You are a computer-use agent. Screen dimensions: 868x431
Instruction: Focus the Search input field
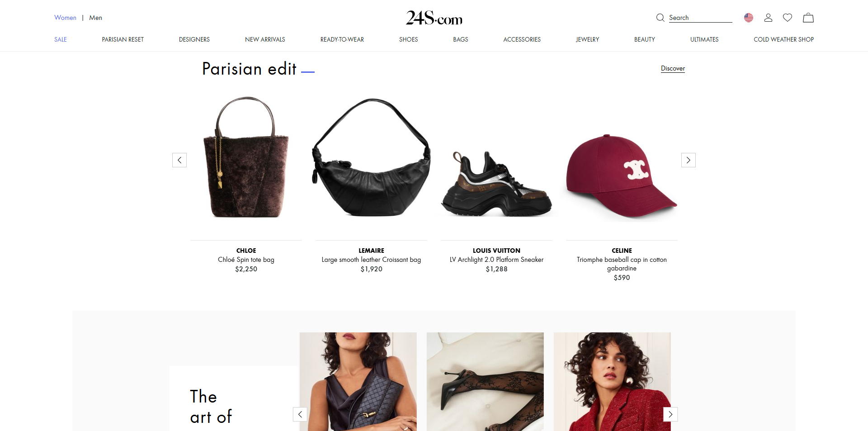[700, 18]
